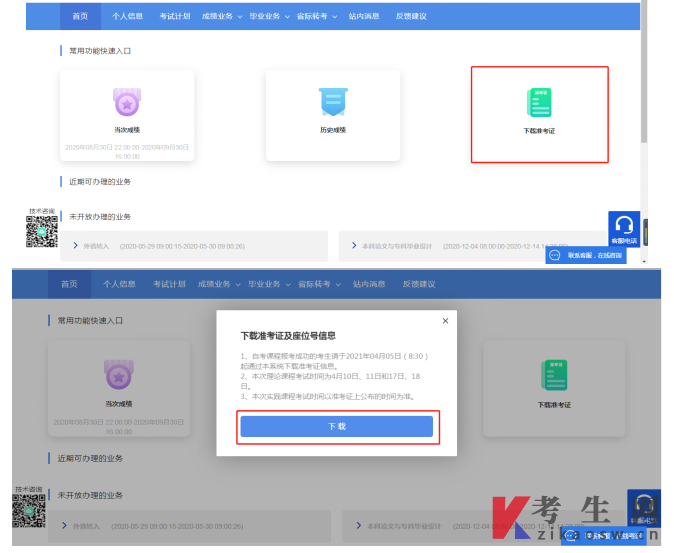Select 首页 tab in the bright navigation bar
Image resolution: width=674 pixels, height=553 pixels.
pos(80,16)
